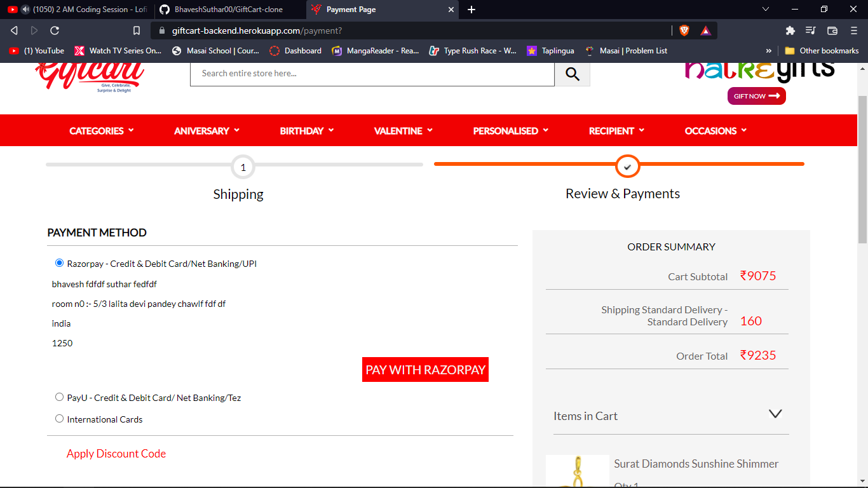
Task: Select the Payment Page tab
Action: point(381,10)
